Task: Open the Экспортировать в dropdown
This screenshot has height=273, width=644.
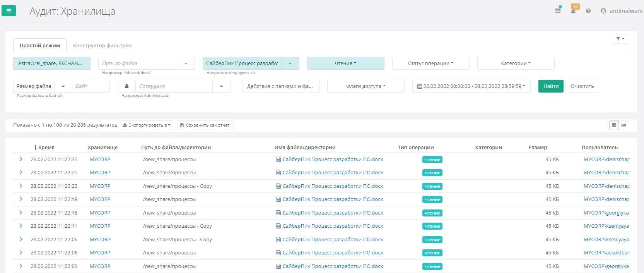Action: coord(147,125)
